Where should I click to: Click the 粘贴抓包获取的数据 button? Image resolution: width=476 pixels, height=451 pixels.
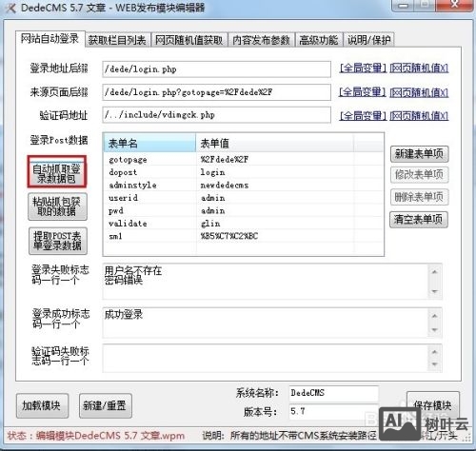coord(57,206)
